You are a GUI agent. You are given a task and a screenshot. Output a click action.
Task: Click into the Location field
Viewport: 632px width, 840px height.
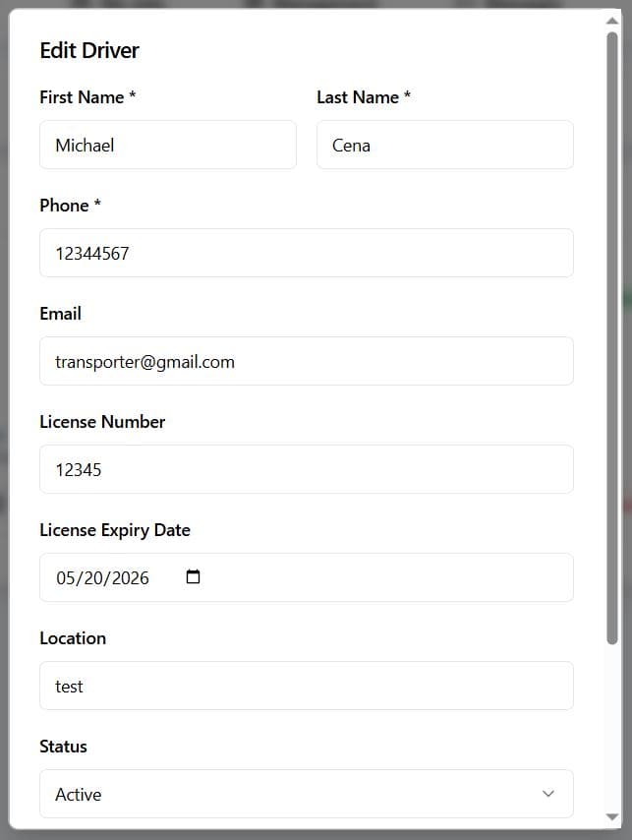[307, 686]
